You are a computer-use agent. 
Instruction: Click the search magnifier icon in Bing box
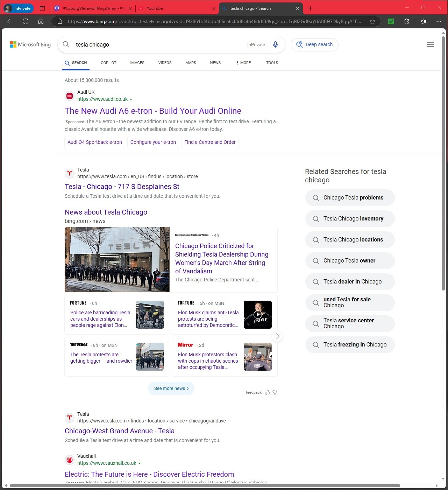tap(66, 44)
